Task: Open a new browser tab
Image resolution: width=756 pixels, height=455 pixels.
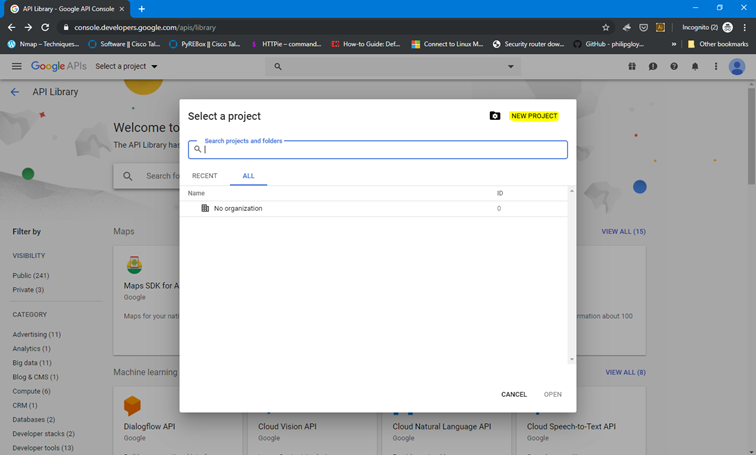Action: 142,9
